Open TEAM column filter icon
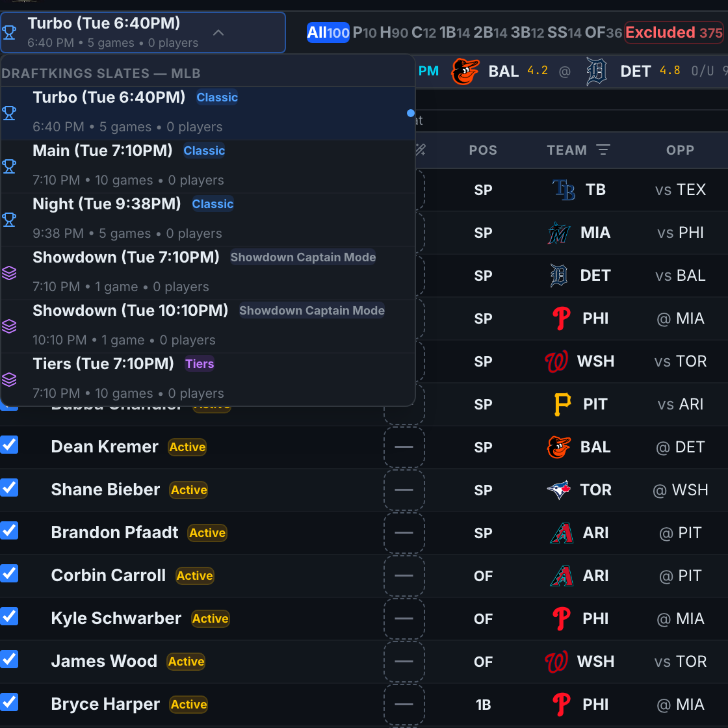Image resolution: width=728 pixels, height=728 pixels. coord(603,150)
